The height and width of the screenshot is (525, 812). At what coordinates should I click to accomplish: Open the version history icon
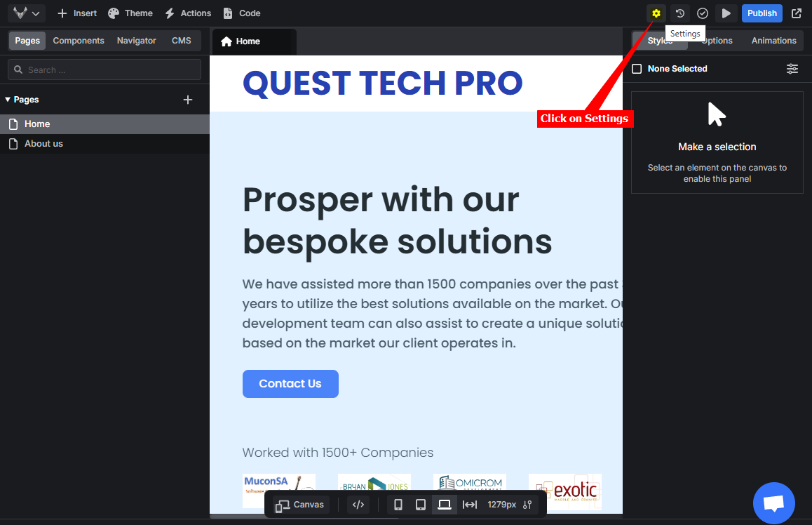680,13
